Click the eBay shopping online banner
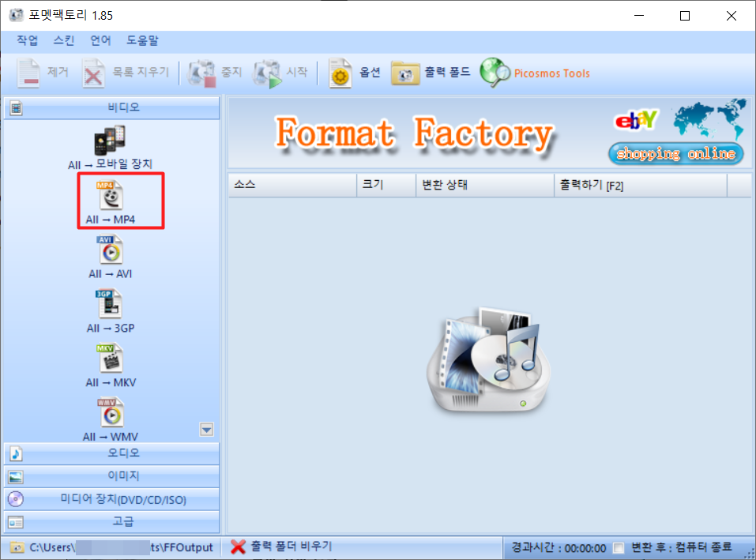This screenshot has width=756, height=560. point(676,133)
